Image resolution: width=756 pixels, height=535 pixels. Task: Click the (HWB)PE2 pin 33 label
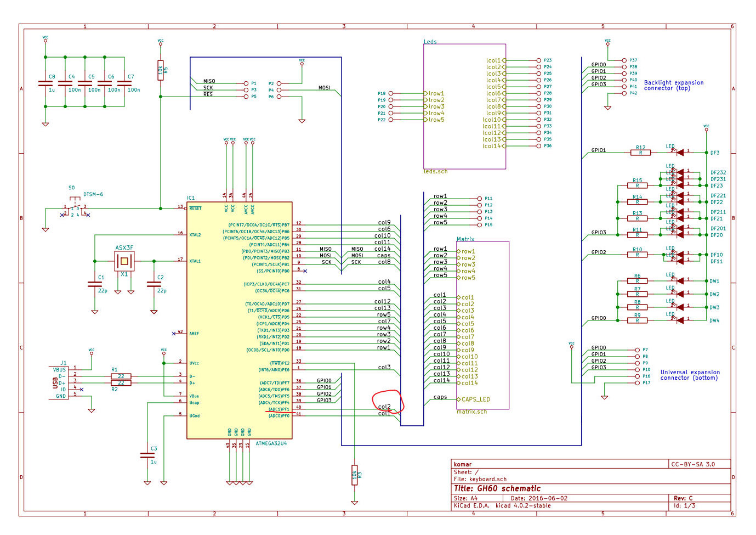coord(280,363)
